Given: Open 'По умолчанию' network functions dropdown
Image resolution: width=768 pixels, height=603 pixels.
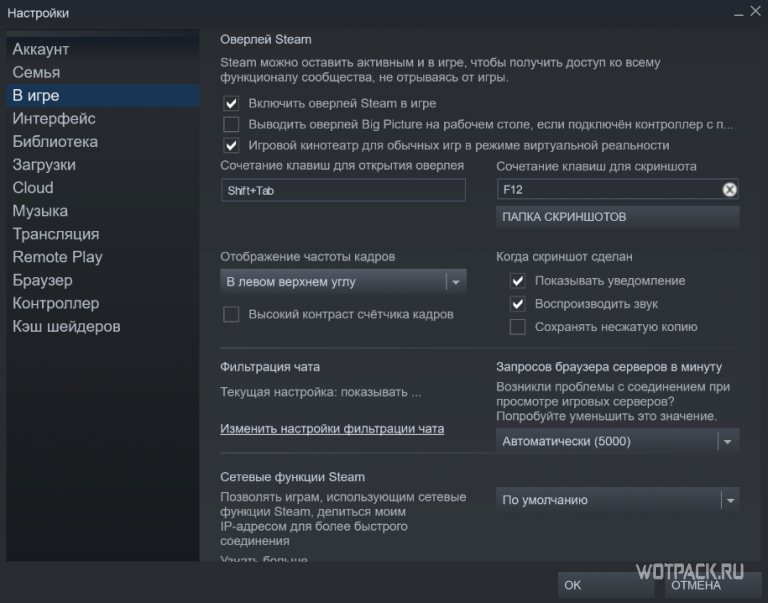Looking at the screenshot, I should pyautogui.click(x=617, y=500).
